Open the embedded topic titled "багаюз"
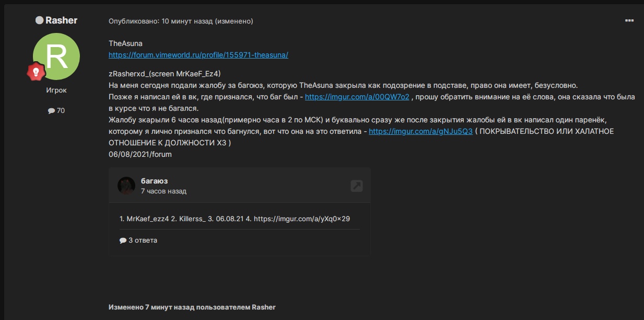644x320 pixels. (x=154, y=181)
